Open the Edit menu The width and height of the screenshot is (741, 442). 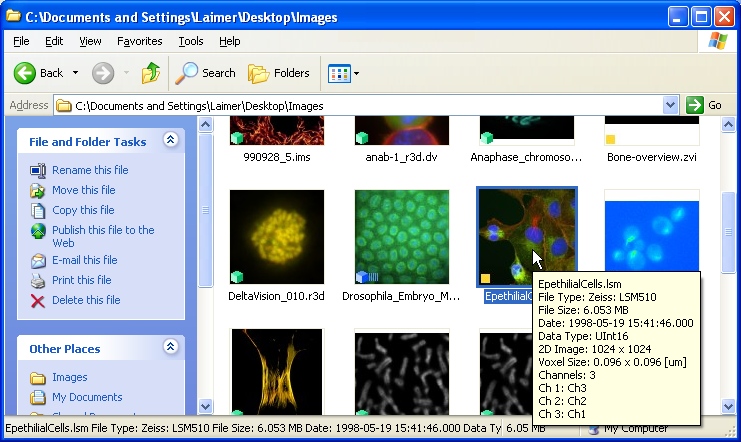pyautogui.click(x=54, y=42)
